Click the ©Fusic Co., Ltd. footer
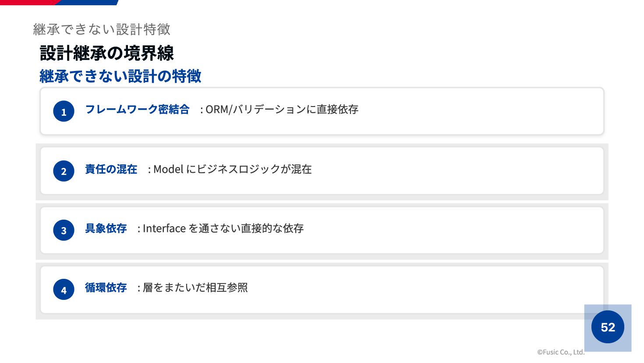Screen dimensions: 644x363 [x=561, y=352]
